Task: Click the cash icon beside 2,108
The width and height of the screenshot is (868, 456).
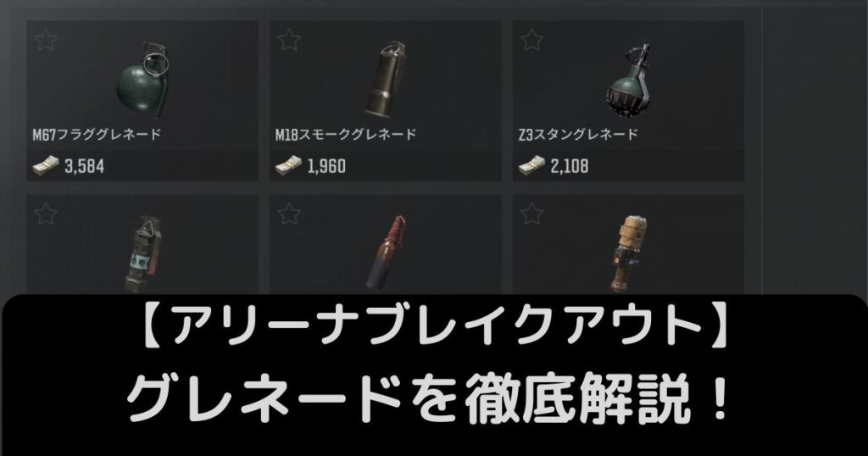Action: [x=531, y=165]
